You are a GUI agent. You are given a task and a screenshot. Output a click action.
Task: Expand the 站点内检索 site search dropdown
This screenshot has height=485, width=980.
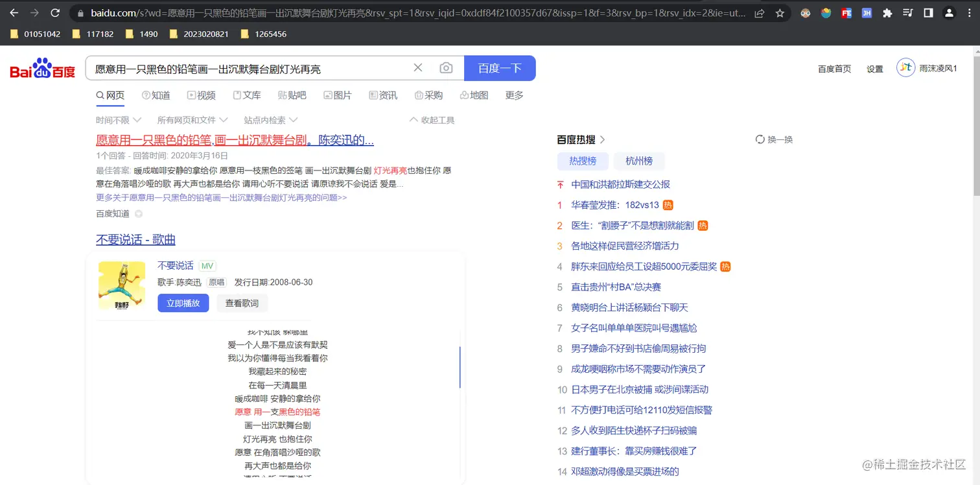[x=270, y=120]
